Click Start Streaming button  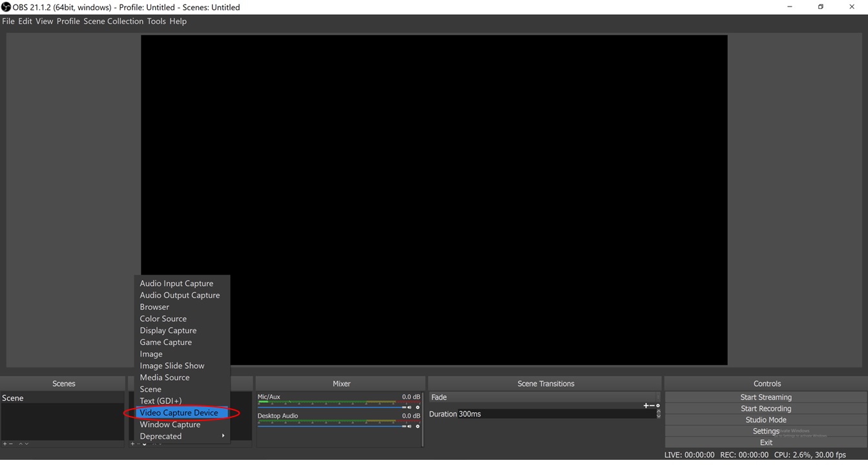765,397
